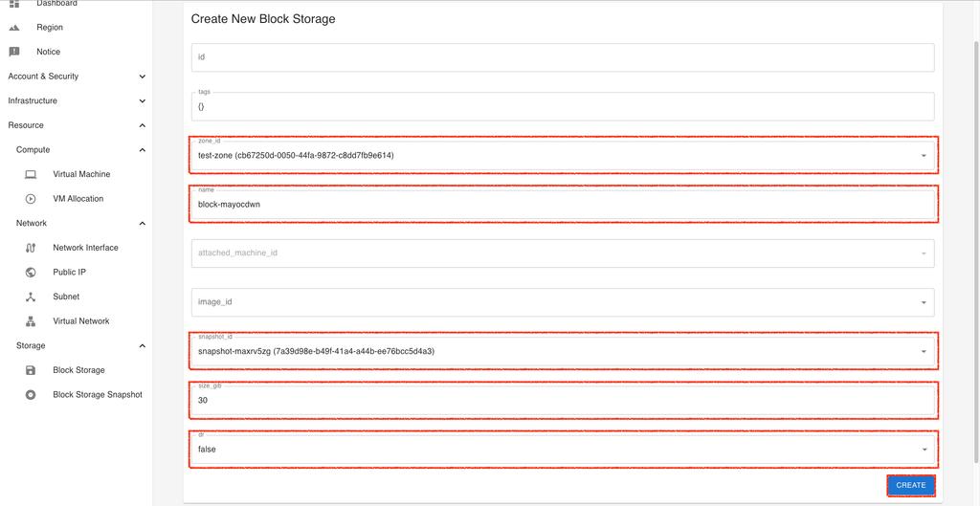The image size is (980, 506).
Task: Open the snapshot_id dropdown
Action: 563,351
